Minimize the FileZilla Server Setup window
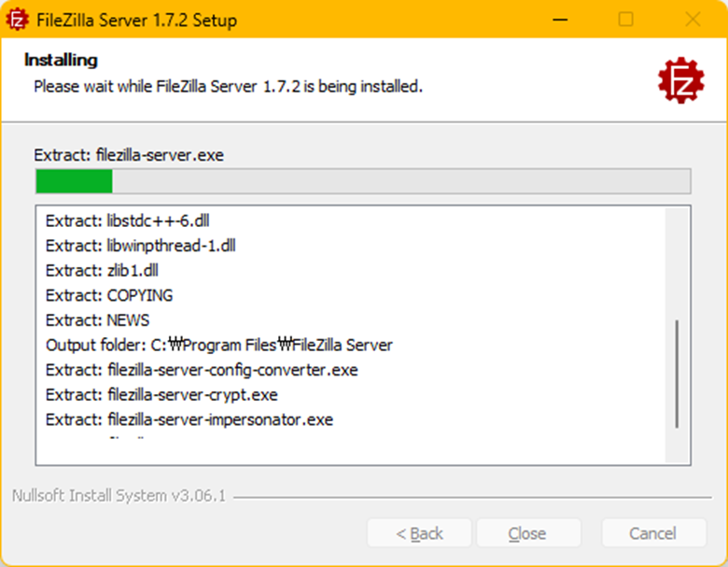This screenshot has height=567, width=728. (x=560, y=20)
